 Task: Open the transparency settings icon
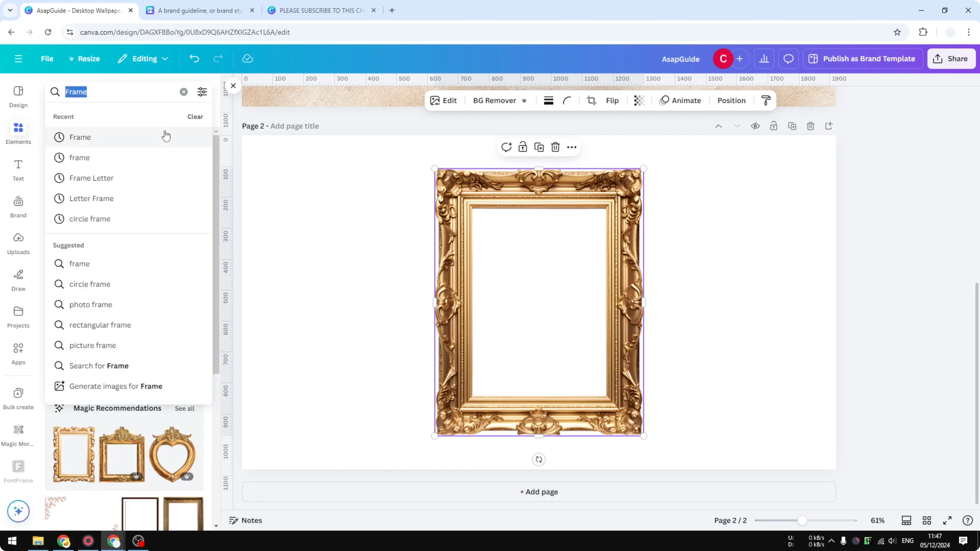[639, 100]
